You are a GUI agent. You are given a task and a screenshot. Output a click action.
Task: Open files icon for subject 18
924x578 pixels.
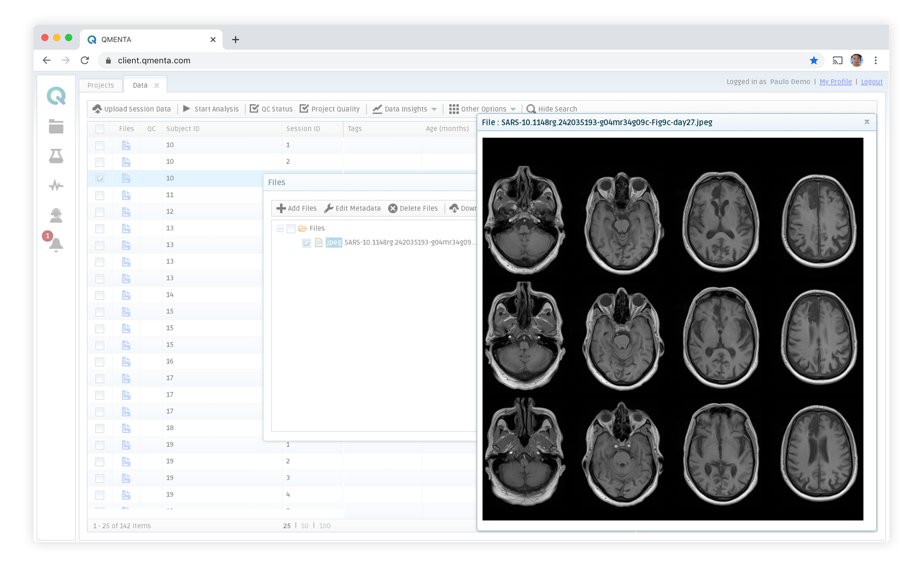[x=126, y=428]
